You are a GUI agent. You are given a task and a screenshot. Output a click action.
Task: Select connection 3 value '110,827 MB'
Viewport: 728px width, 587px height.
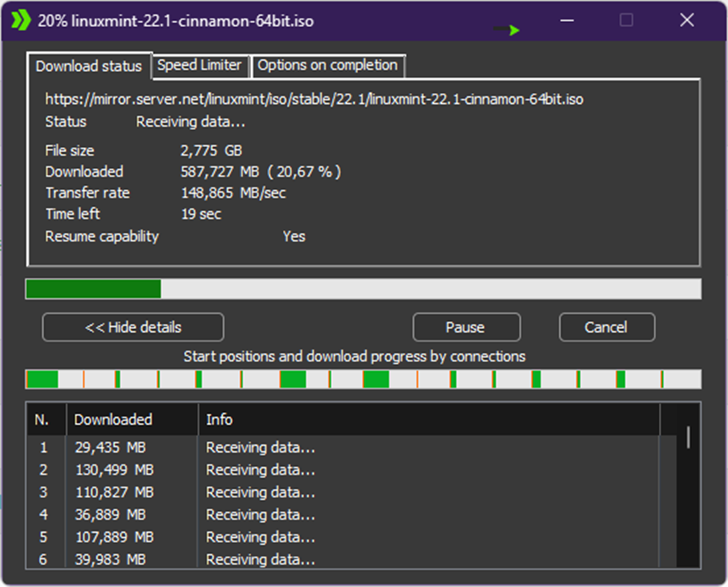click(115, 492)
